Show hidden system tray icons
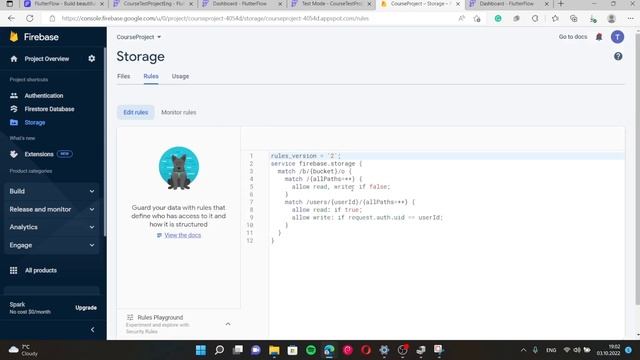Image resolution: width=640 pixels, height=360 pixels. (x=523, y=350)
